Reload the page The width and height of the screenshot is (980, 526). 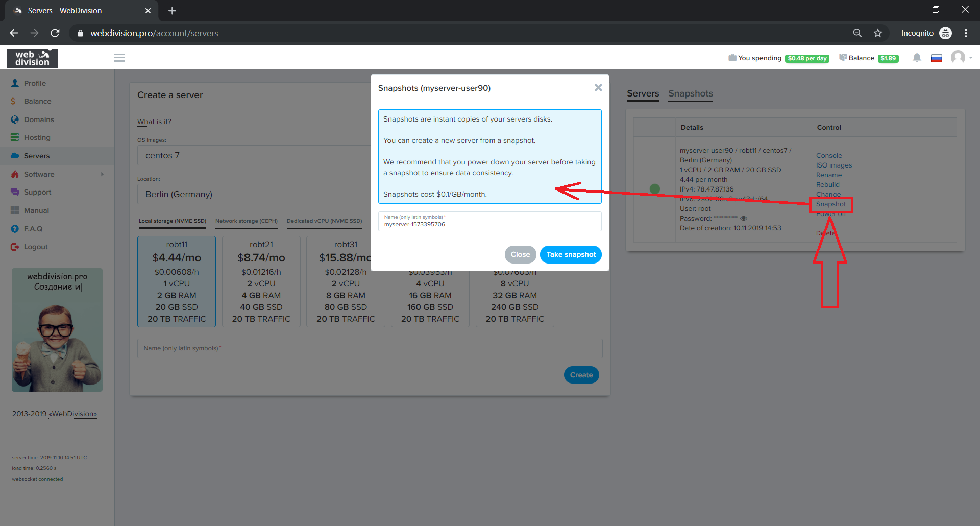(55, 33)
